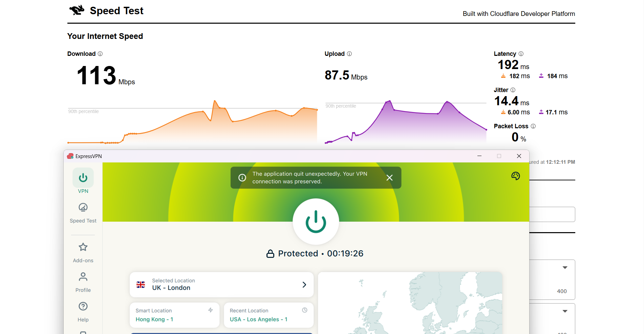
Task: Expand the Selected Location UK - London
Action: point(304,285)
